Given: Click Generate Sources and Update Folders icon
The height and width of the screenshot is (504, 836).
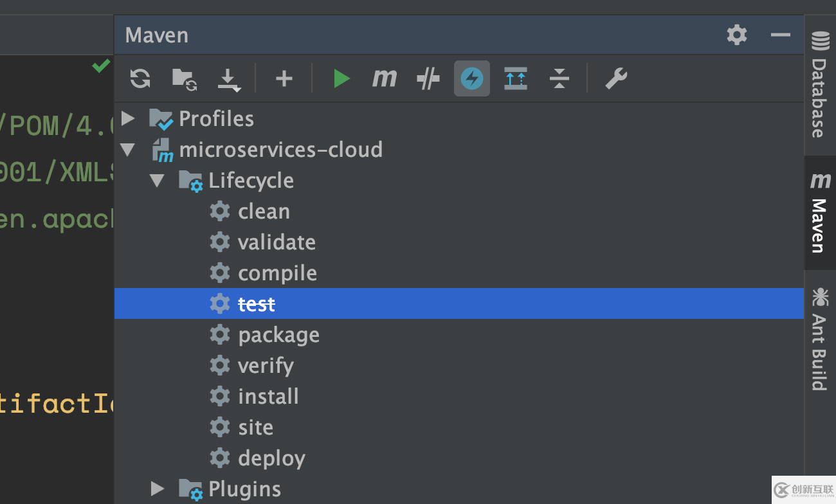Looking at the screenshot, I should click(x=185, y=78).
